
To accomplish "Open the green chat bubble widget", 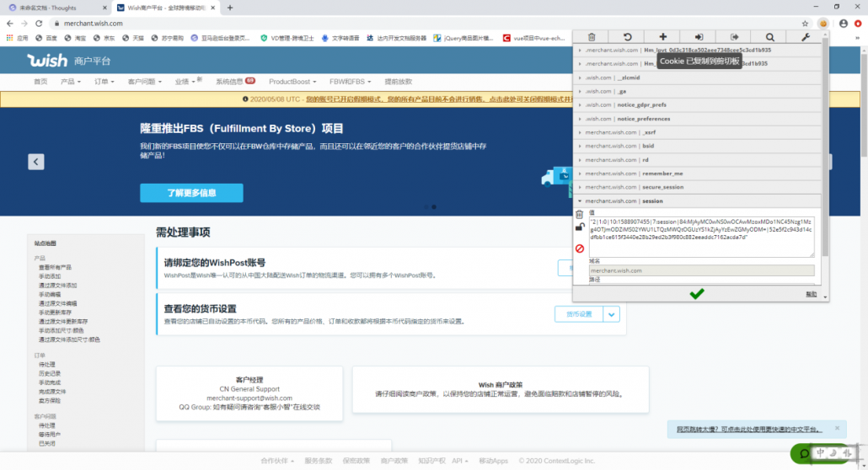I will click(x=804, y=454).
